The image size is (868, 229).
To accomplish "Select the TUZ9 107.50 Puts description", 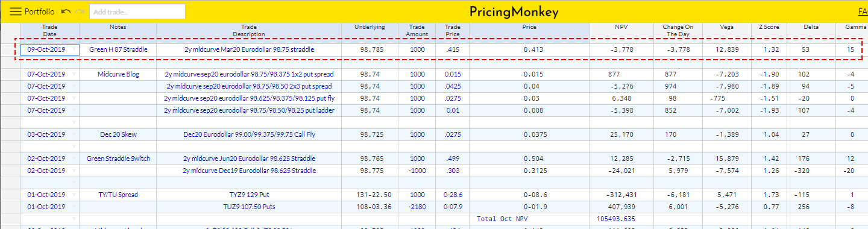I will 249,207.
